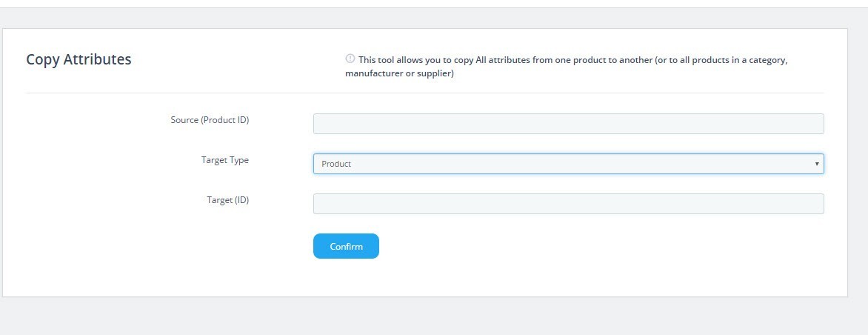Image resolution: width=868 pixels, height=335 pixels.
Task: Click the right end of the Target (ID) field
Action: click(816, 204)
